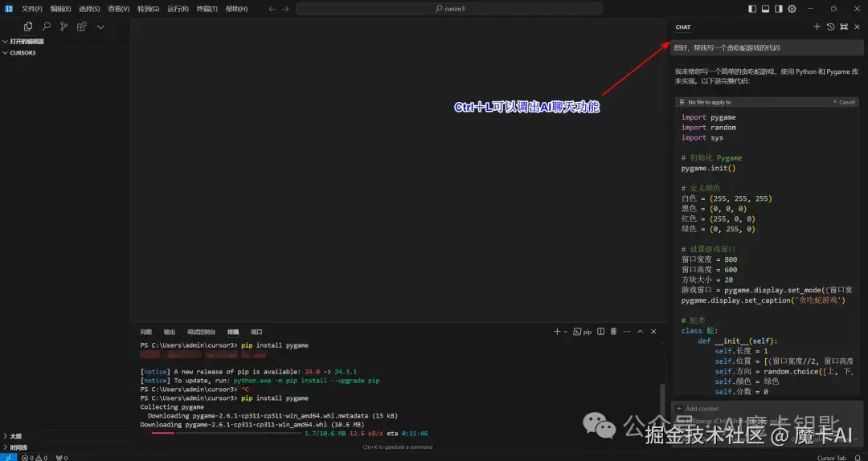This screenshot has height=461, width=868.
Task: Go back with the left navigation arrow
Action: coord(272,9)
